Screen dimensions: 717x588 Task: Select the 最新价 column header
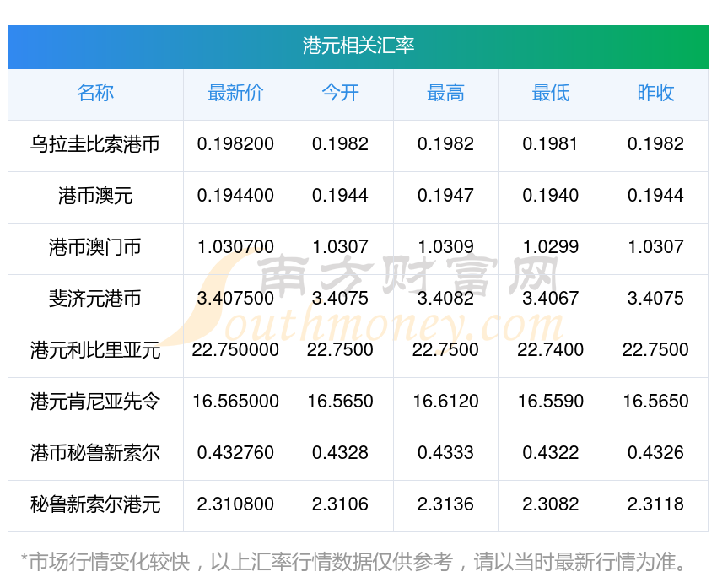point(235,94)
